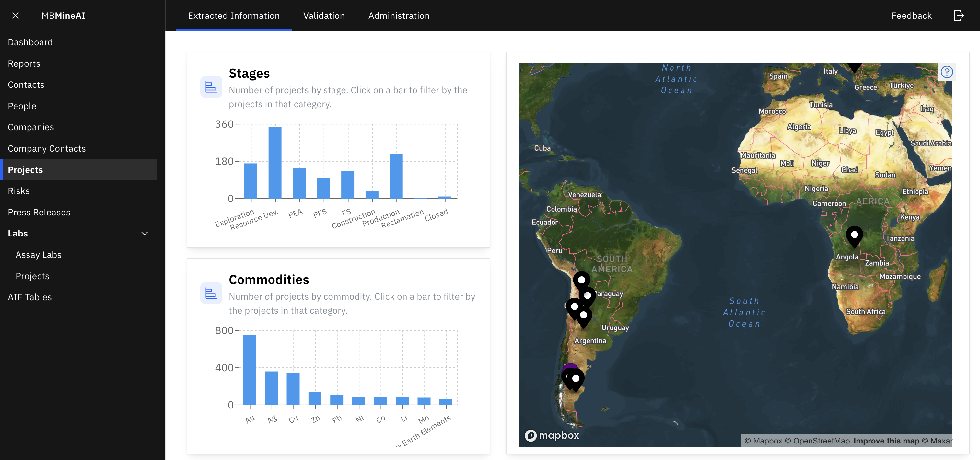Select the Extracted Information tab
The height and width of the screenshot is (460, 980).
coord(234,16)
